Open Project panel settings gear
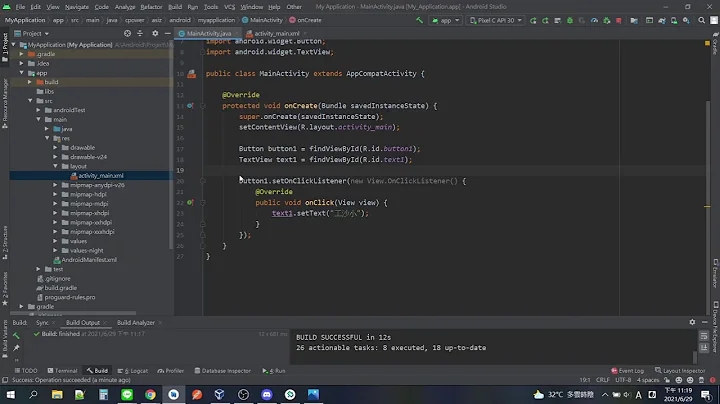 click(155, 34)
